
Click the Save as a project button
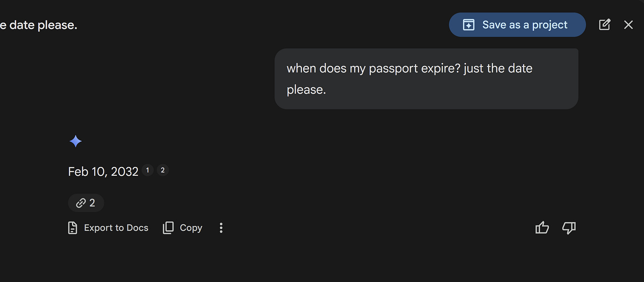tap(517, 25)
